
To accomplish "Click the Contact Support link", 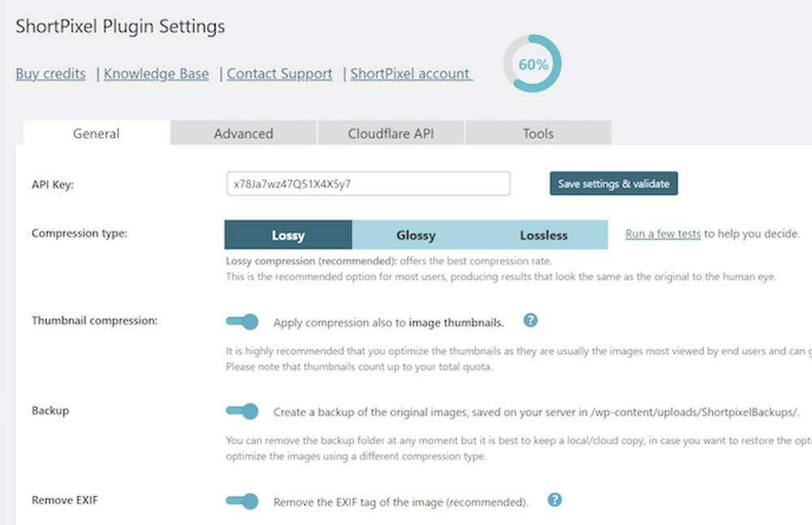I will (x=279, y=74).
